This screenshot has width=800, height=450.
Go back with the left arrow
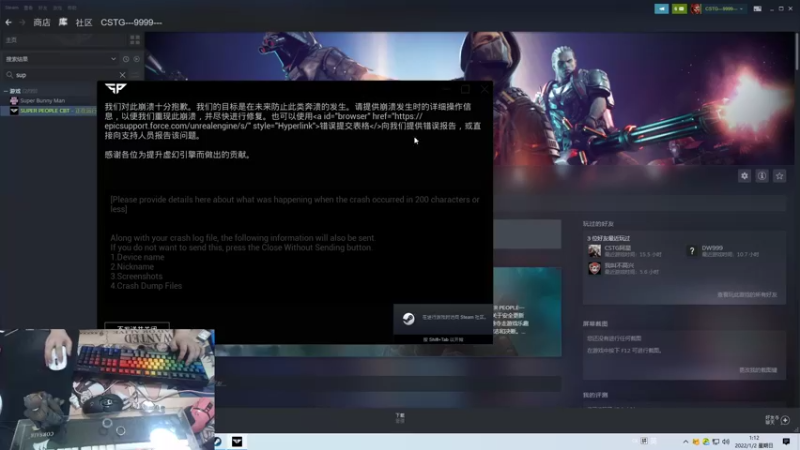[8, 22]
